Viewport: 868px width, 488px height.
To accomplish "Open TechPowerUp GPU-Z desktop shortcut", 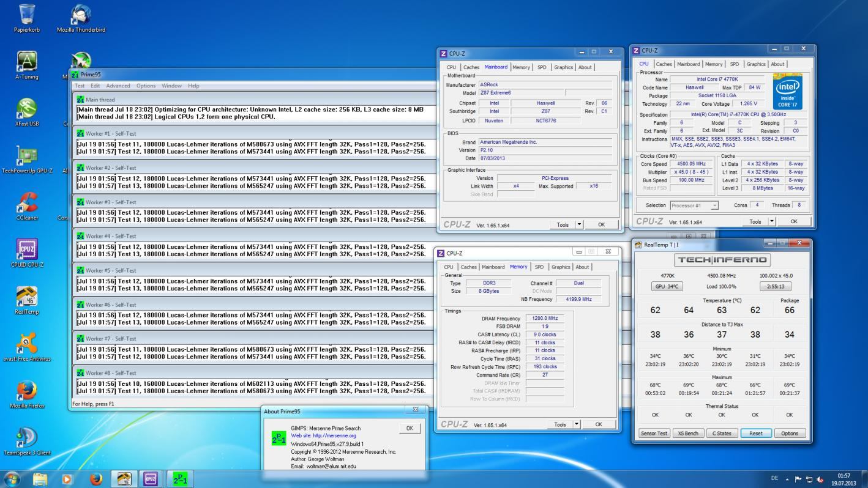I will 27,160.
